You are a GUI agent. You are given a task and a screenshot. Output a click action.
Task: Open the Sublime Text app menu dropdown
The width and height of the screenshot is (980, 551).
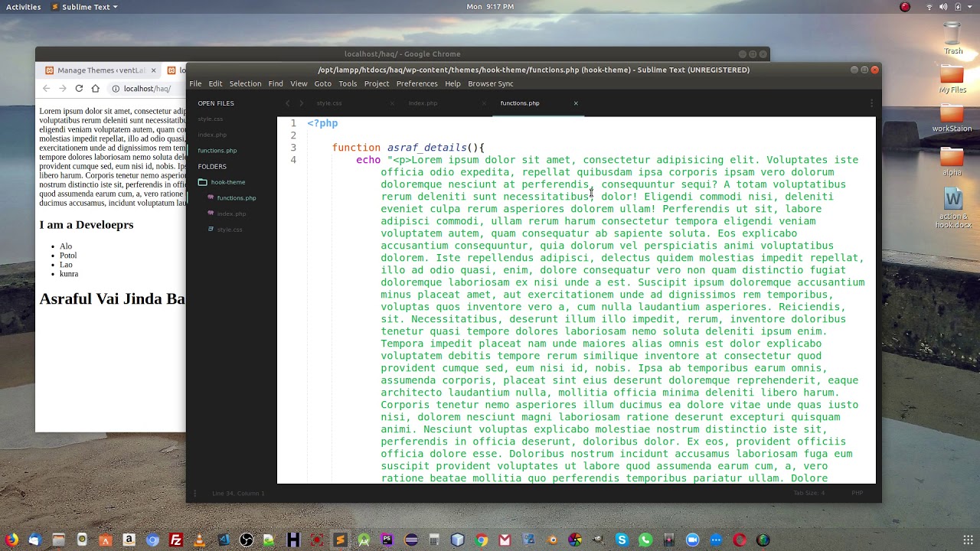pyautogui.click(x=85, y=7)
